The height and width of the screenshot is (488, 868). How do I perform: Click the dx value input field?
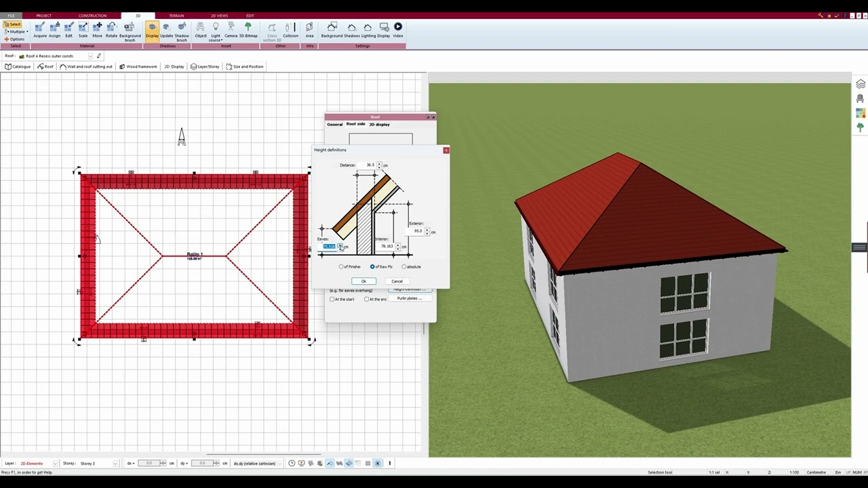tap(149, 464)
